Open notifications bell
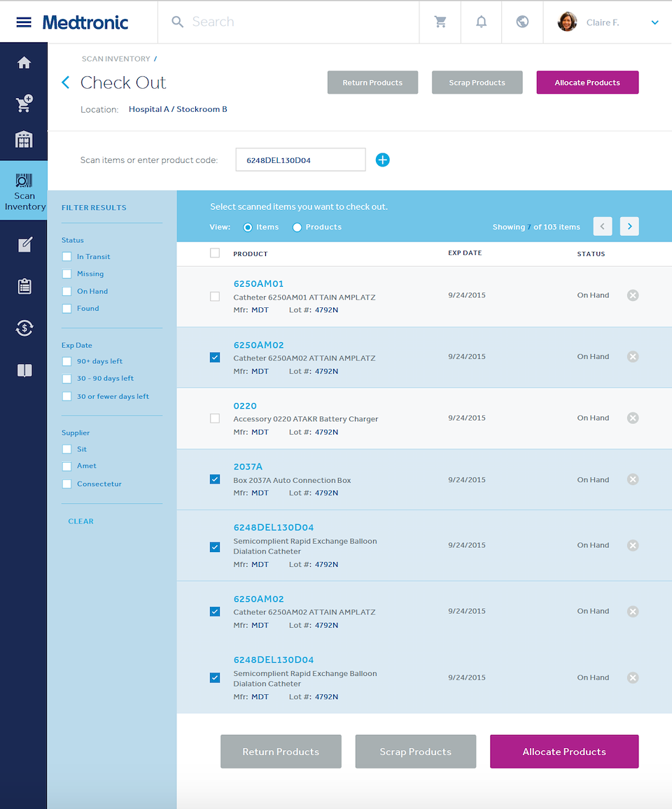This screenshot has width=672, height=809. tap(481, 22)
